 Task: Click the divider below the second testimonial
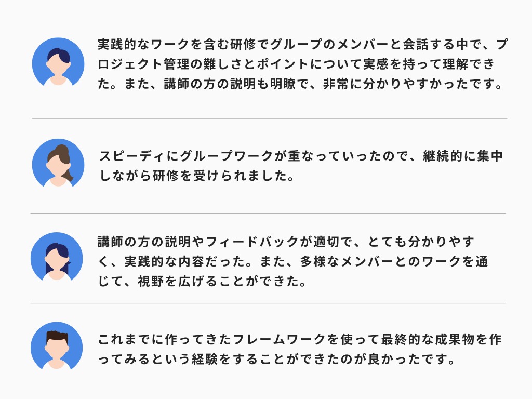pos(268,213)
